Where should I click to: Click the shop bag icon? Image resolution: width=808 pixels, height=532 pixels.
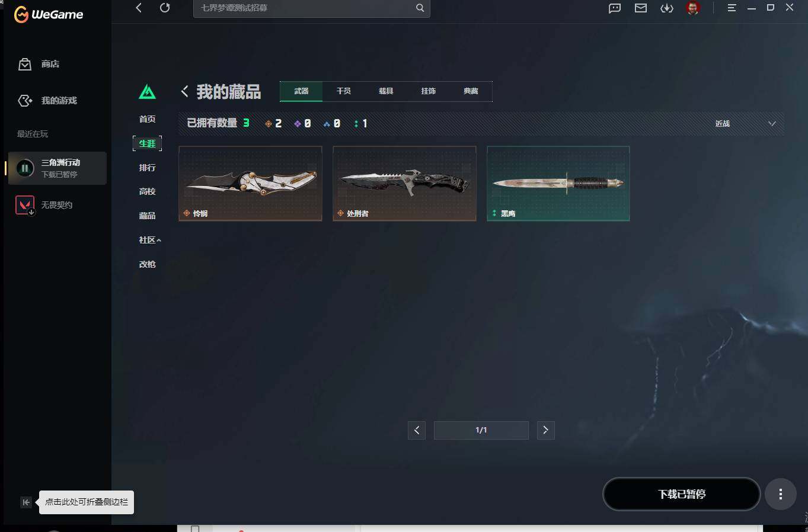25,64
